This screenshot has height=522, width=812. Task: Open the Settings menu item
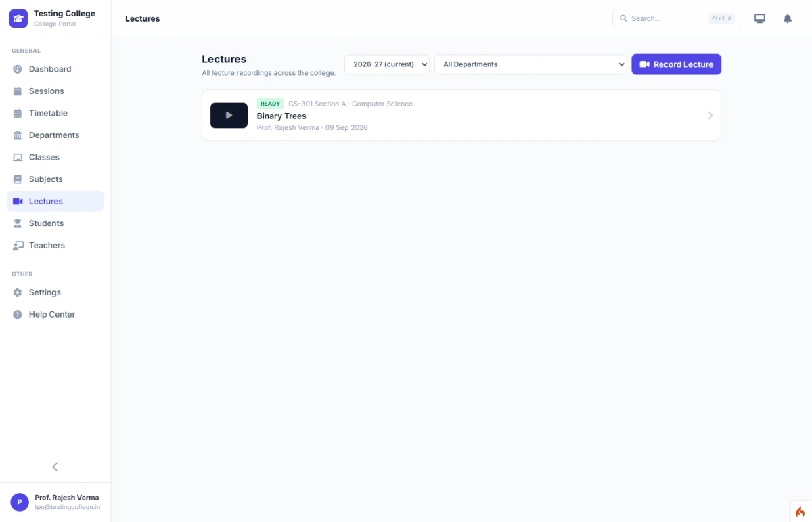[55, 292]
